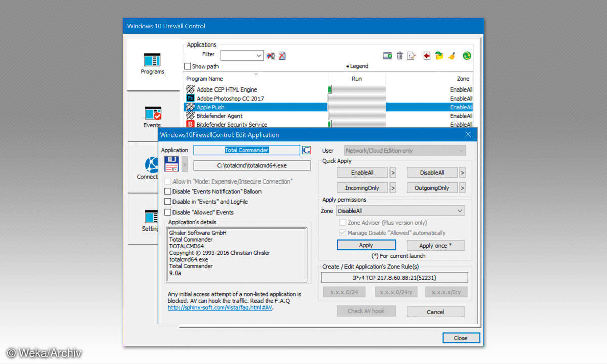
Task: Click the EnableAll quick apply button
Action: (362, 173)
